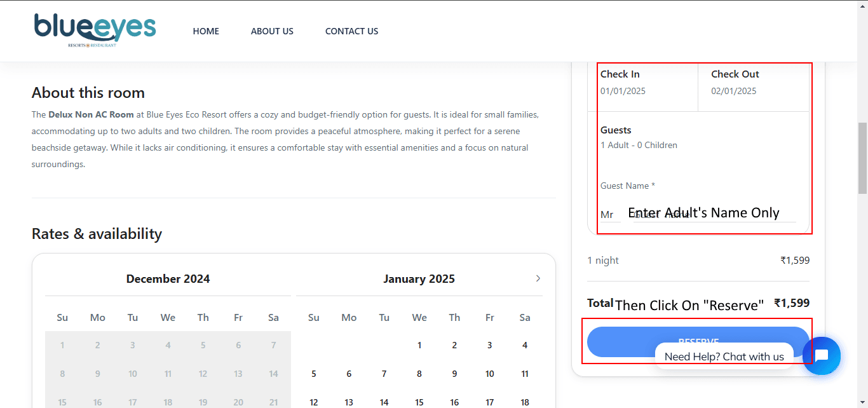Navigate to ABOUT US page
This screenshot has width=868, height=408.
pos(272,31)
